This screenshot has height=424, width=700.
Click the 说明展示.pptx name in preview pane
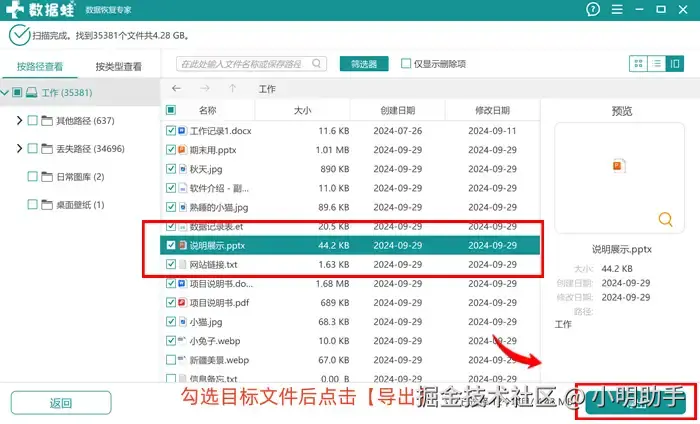pos(621,249)
